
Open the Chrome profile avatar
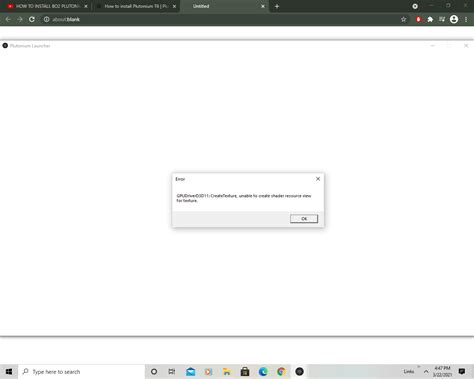tap(454, 19)
